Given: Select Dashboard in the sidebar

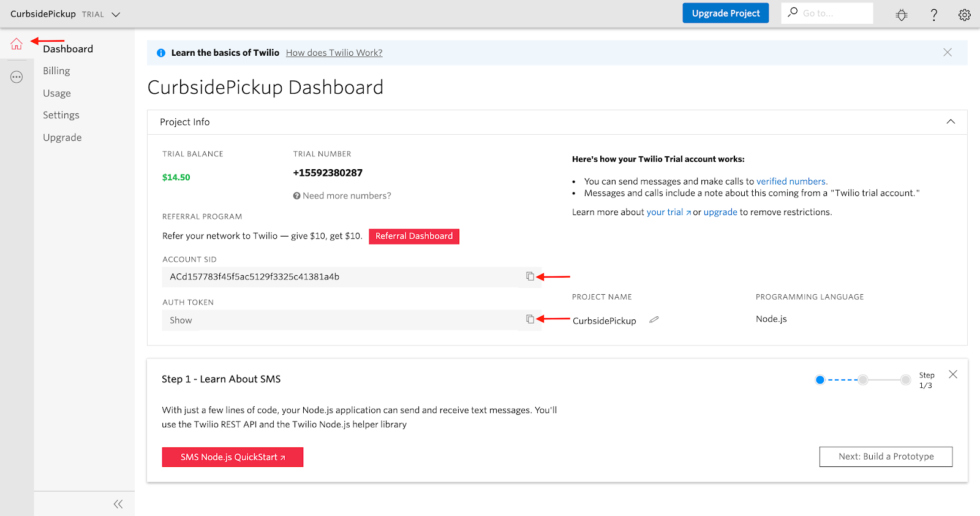Looking at the screenshot, I should click(x=68, y=49).
